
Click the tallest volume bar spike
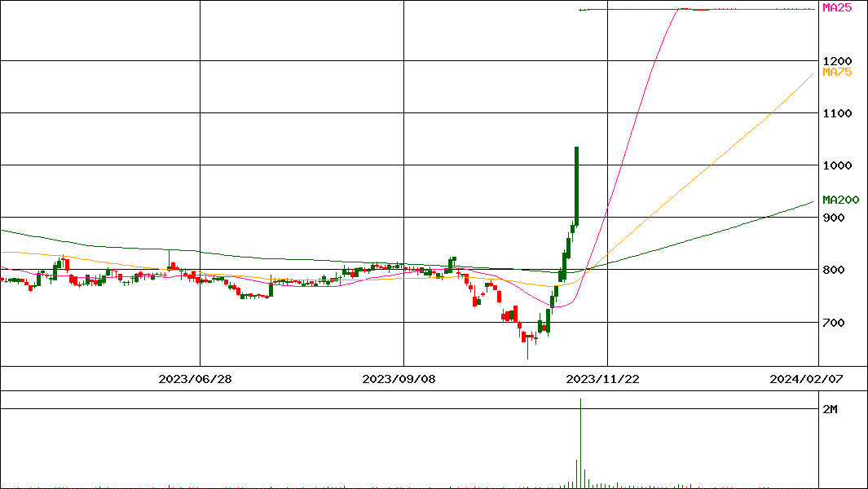(580, 443)
